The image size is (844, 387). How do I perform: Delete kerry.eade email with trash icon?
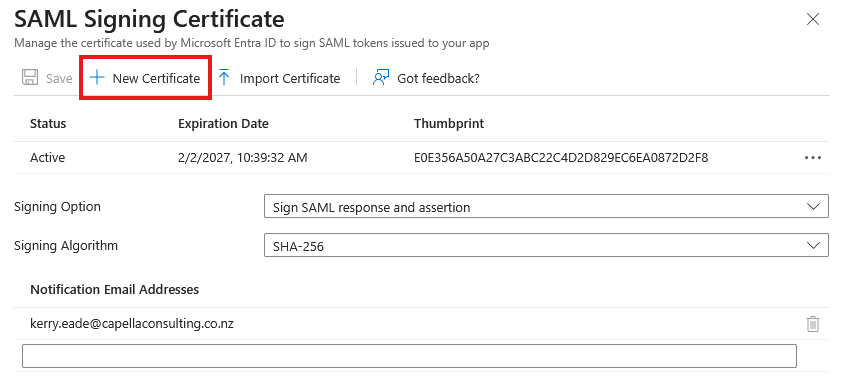pyautogui.click(x=813, y=324)
